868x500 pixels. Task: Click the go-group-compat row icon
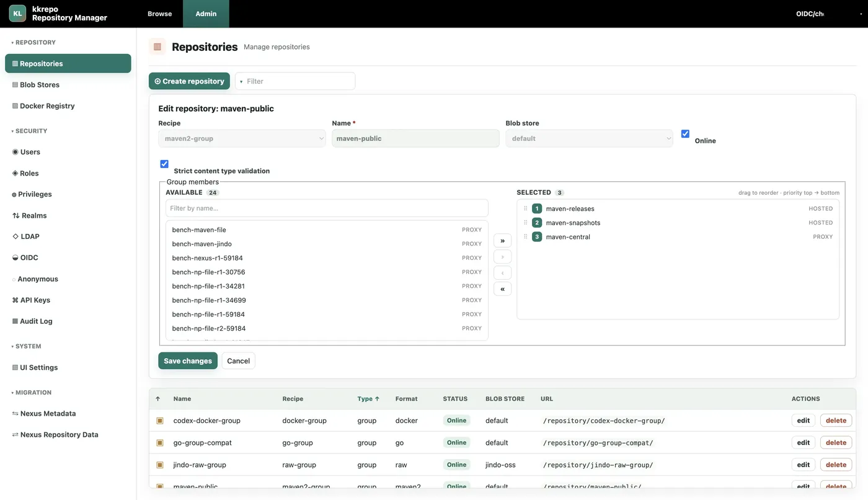pyautogui.click(x=160, y=443)
